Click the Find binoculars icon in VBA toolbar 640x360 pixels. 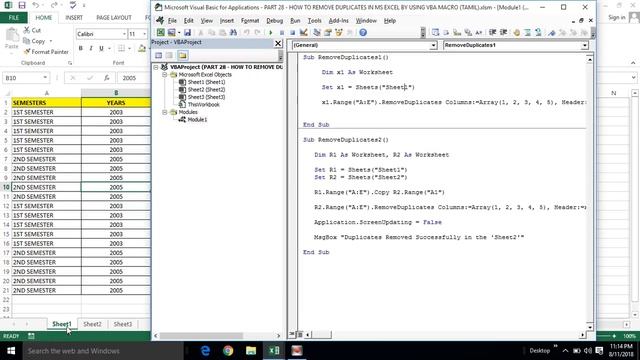[233, 33]
